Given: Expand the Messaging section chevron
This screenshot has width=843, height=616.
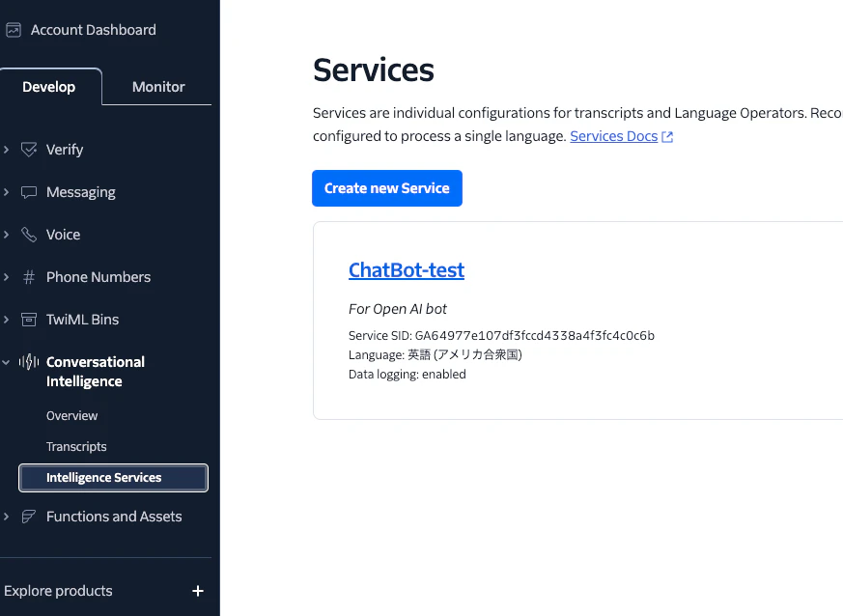Looking at the screenshot, I should click(x=6, y=192).
